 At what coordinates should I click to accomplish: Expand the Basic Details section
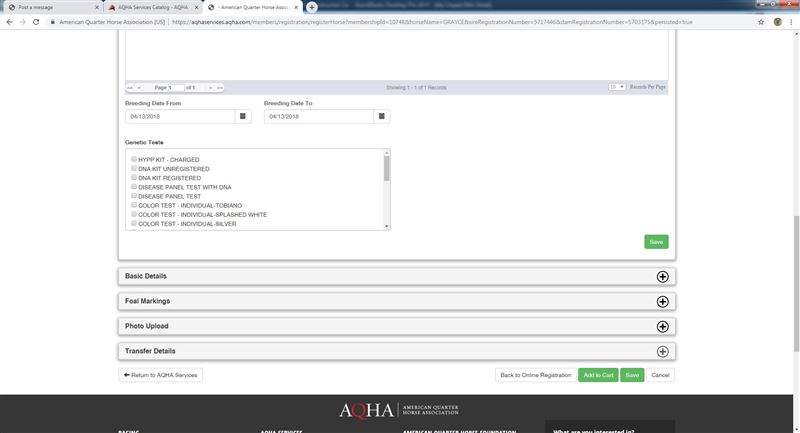coord(662,276)
